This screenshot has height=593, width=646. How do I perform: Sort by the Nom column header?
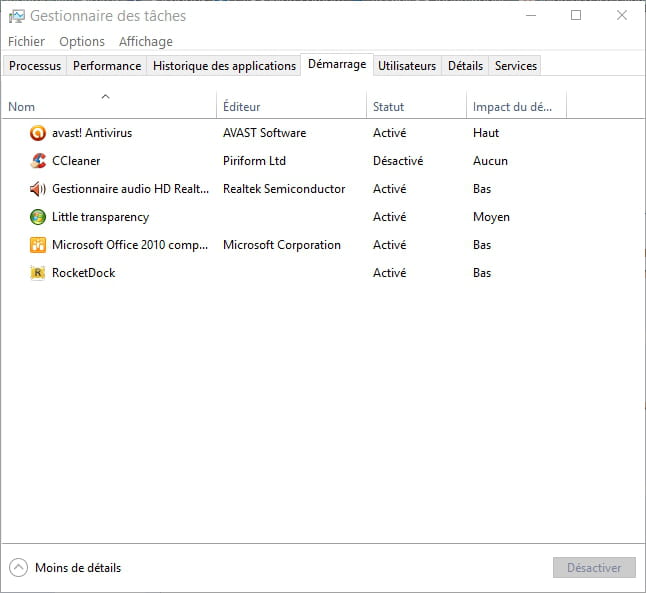[x=109, y=106]
